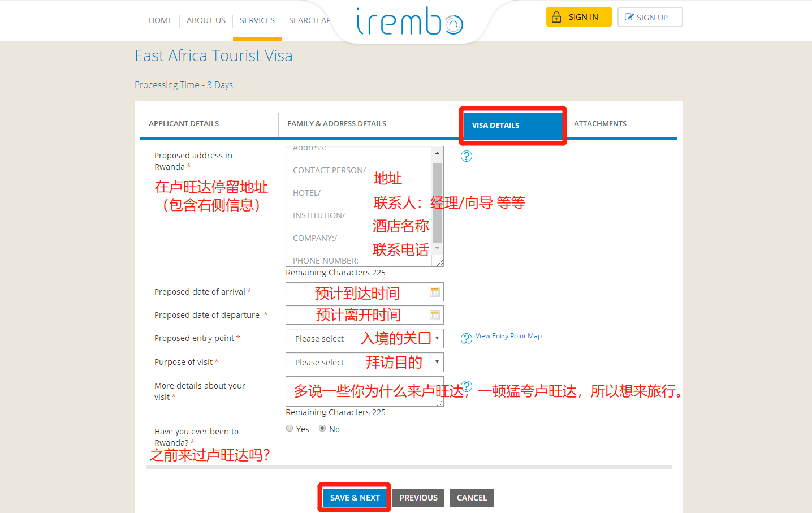812x513 pixels.
Task: Open the Proposed entry point dropdown
Action: [365, 339]
